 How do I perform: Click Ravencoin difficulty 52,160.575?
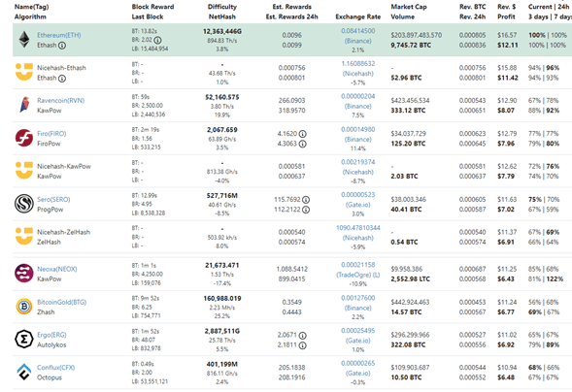(x=221, y=97)
